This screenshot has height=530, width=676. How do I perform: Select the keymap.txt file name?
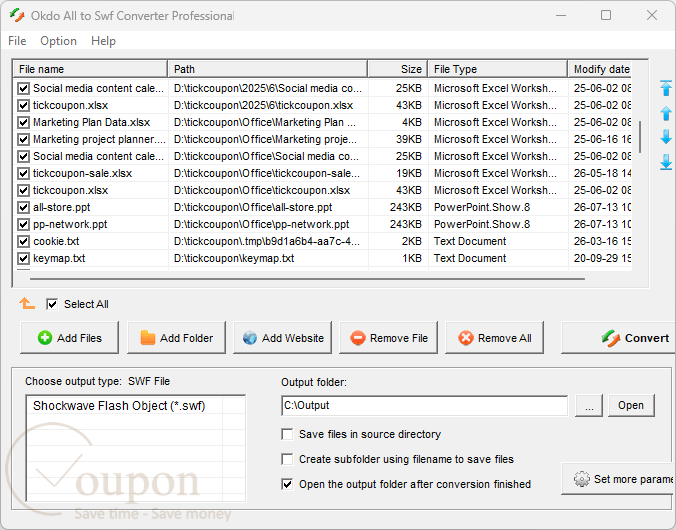pyautogui.click(x=59, y=258)
